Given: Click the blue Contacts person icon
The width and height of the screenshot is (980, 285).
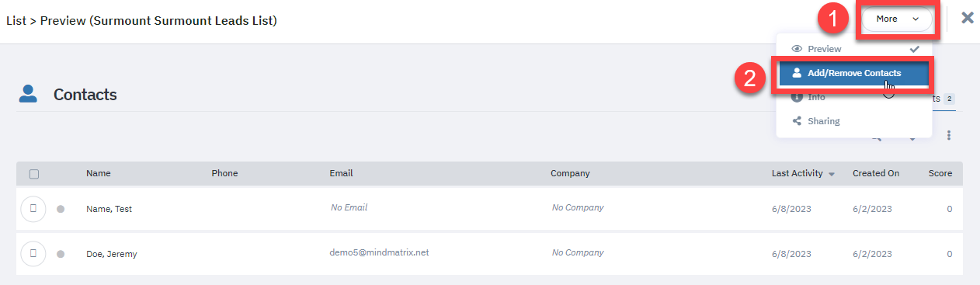Looking at the screenshot, I should pos(28,95).
